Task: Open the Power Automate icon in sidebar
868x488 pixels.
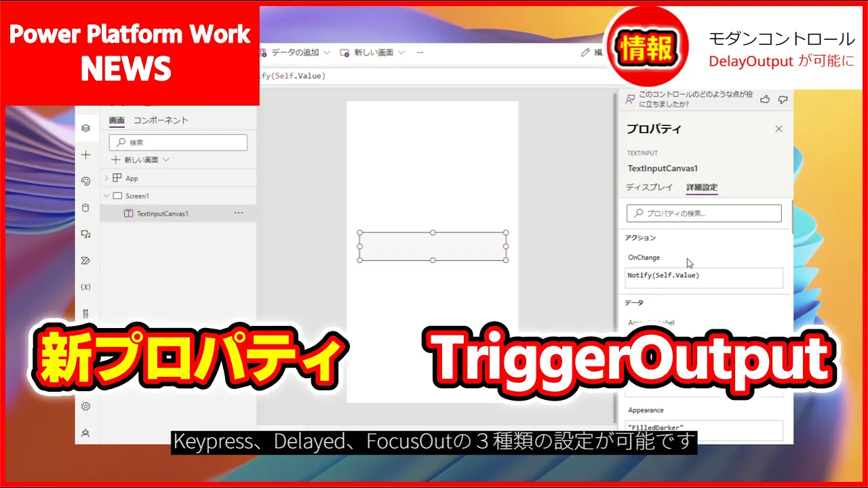Action: pyautogui.click(x=85, y=260)
